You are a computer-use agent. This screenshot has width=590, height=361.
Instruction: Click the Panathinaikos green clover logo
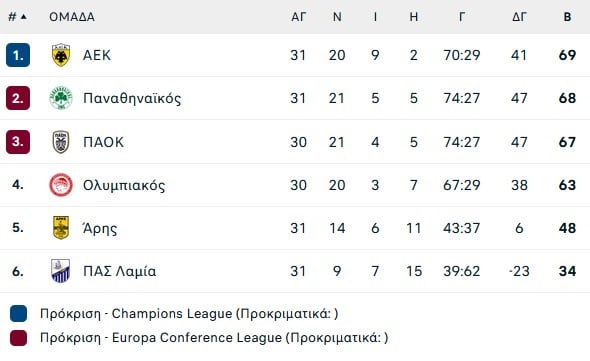[61, 98]
